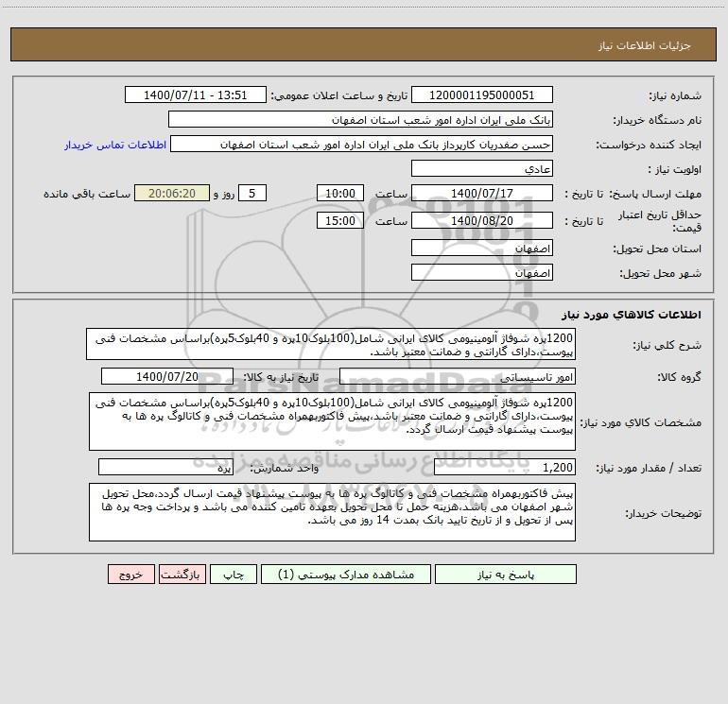Click the delivery province field اصفهان
Viewport: 728px width, 704px height.
pyautogui.click(x=482, y=248)
